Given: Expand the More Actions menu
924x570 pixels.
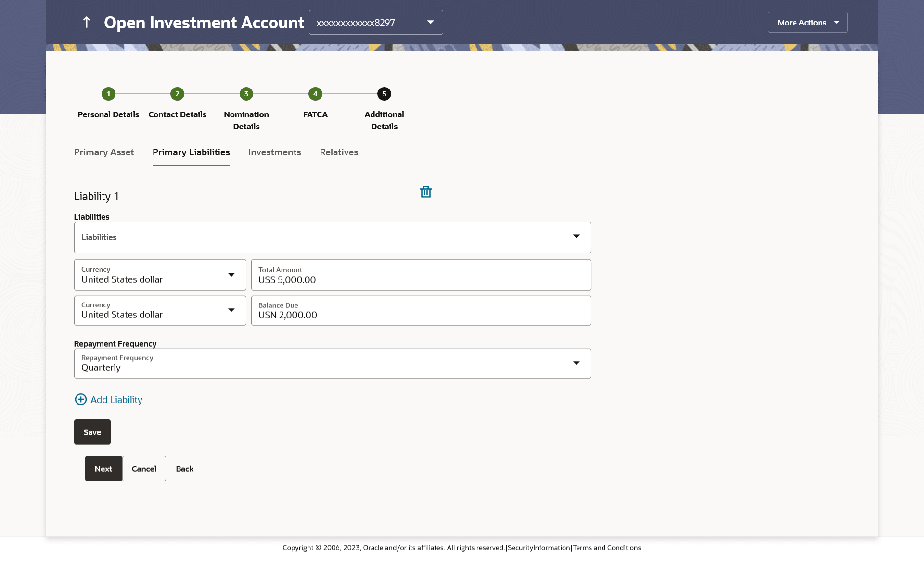Looking at the screenshot, I should pyautogui.click(x=807, y=22).
